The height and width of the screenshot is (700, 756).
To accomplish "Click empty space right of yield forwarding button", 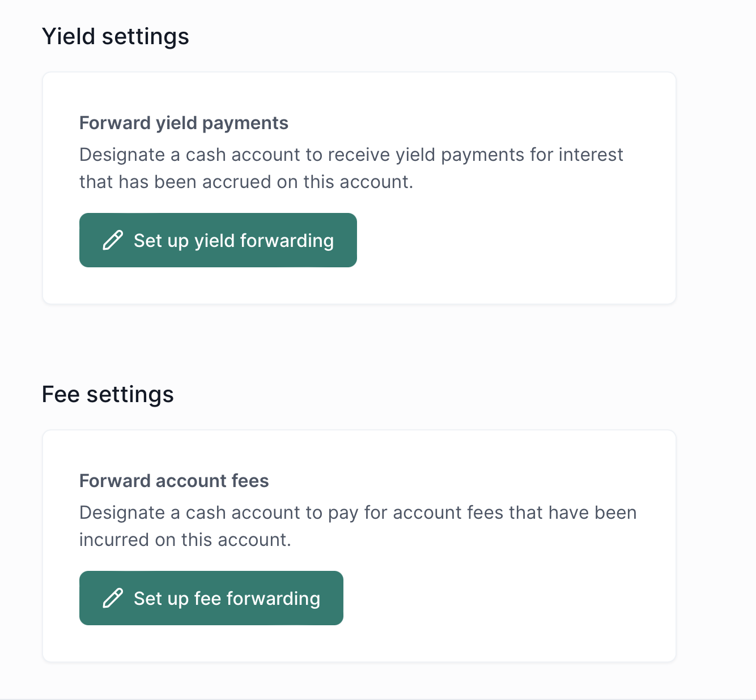I will pyautogui.click(x=510, y=240).
